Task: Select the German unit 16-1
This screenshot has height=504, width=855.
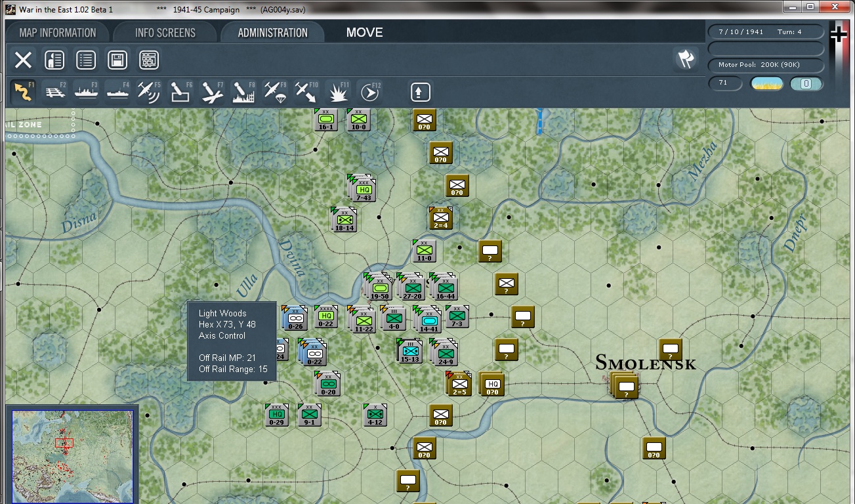Action: tap(326, 119)
